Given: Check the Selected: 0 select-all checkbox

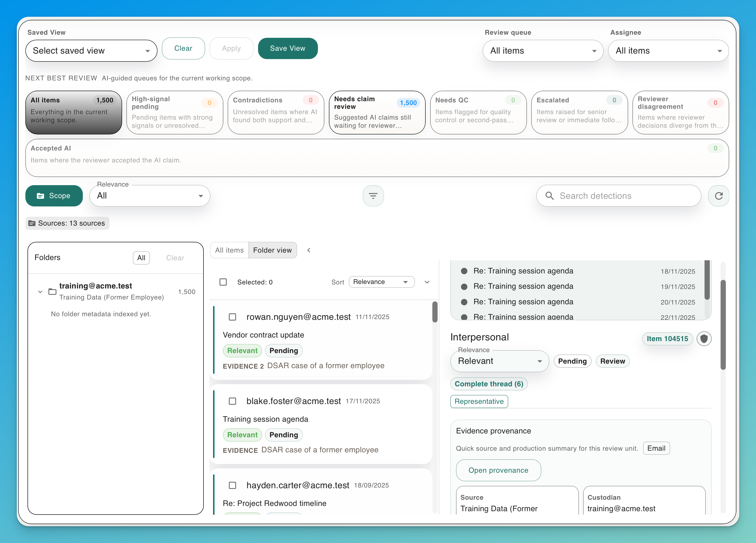Looking at the screenshot, I should (x=223, y=282).
